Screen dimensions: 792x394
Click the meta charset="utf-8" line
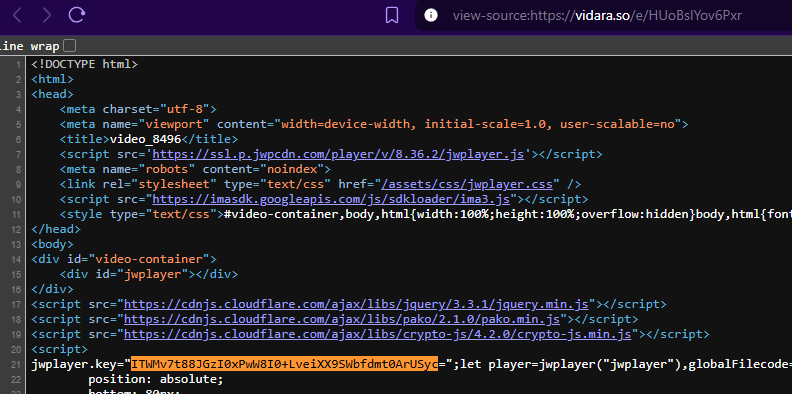point(138,110)
